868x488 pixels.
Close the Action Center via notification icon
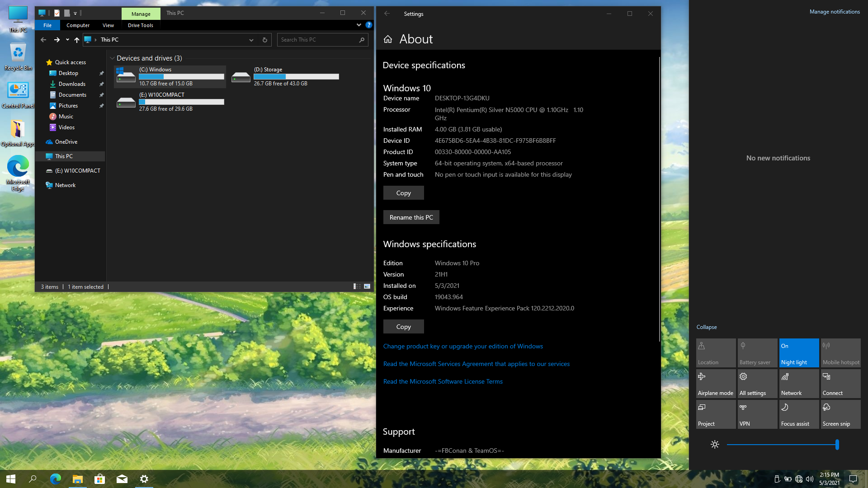pos(853,479)
